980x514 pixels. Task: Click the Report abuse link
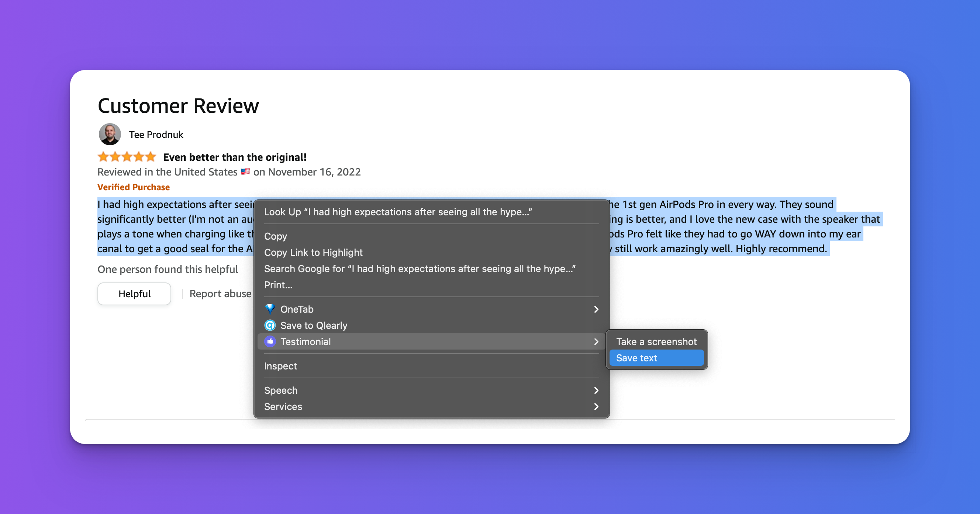(x=220, y=294)
